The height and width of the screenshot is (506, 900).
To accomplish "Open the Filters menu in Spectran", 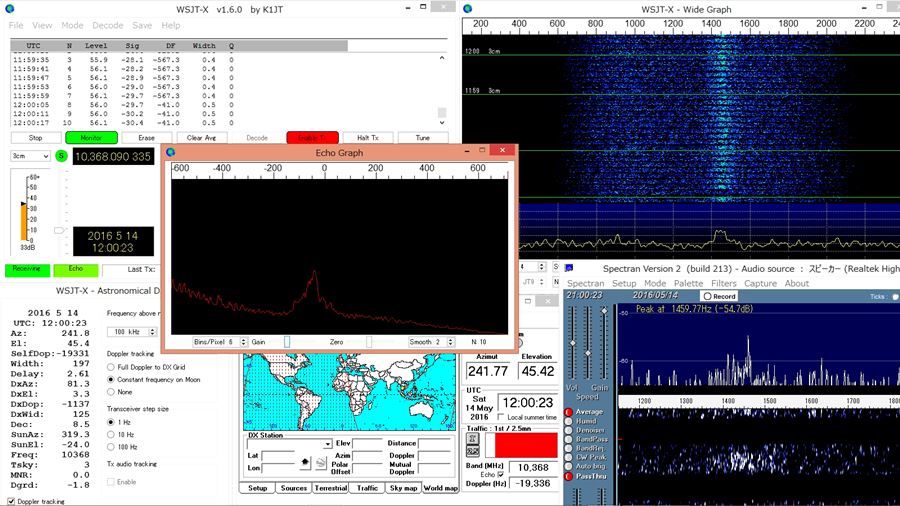I will pos(724,283).
